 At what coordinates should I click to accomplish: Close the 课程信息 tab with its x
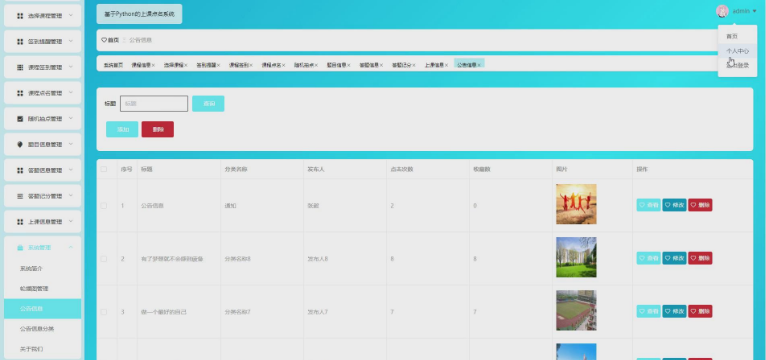(x=153, y=65)
